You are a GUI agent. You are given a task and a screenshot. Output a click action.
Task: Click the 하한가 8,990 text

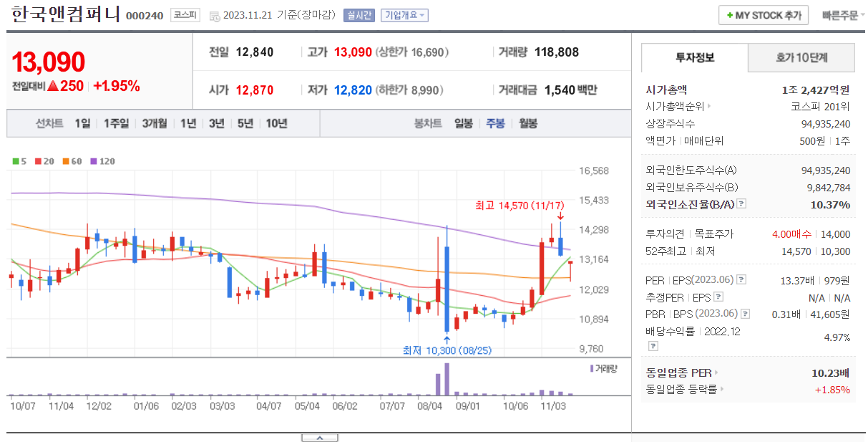(x=409, y=90)
